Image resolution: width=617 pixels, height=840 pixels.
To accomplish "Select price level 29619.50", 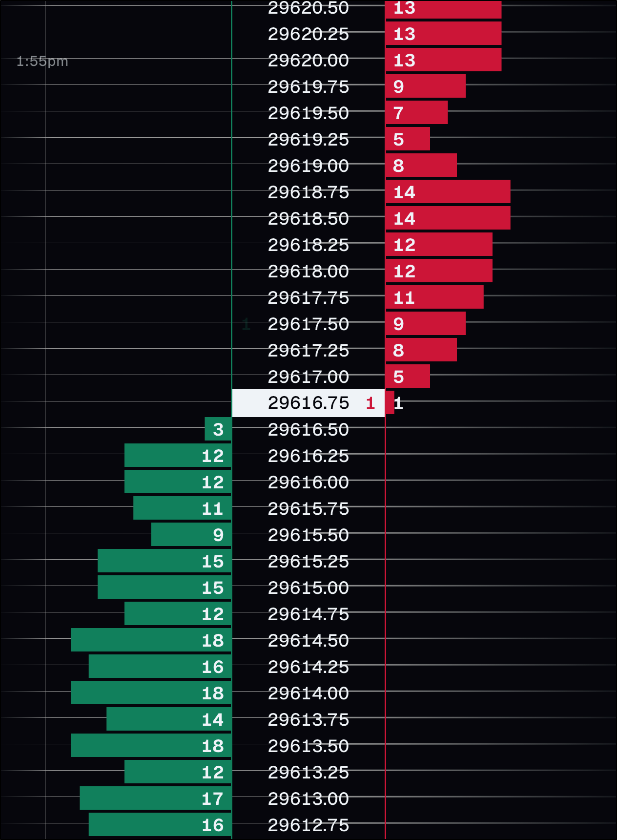I will tap(308, 113).
